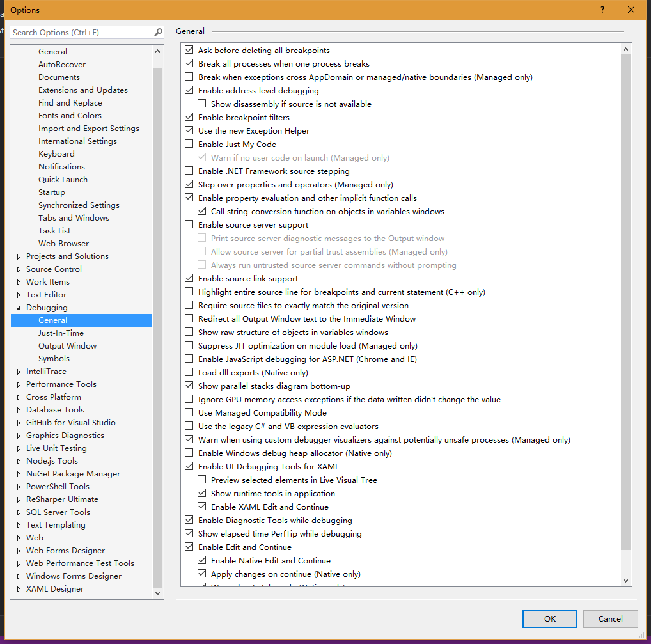Click inside the Search Options field

(x=83, y=32)
